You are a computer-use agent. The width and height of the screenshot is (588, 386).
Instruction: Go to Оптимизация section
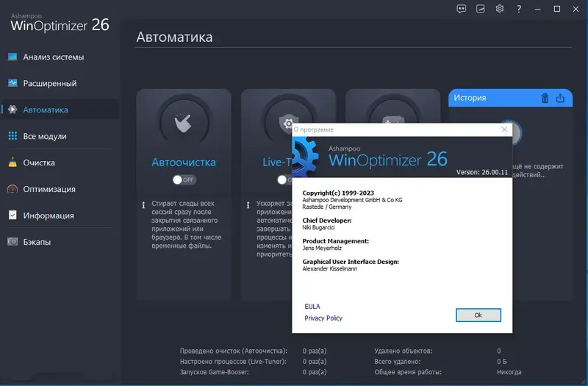pyautogui.click(x=49, y=189)
